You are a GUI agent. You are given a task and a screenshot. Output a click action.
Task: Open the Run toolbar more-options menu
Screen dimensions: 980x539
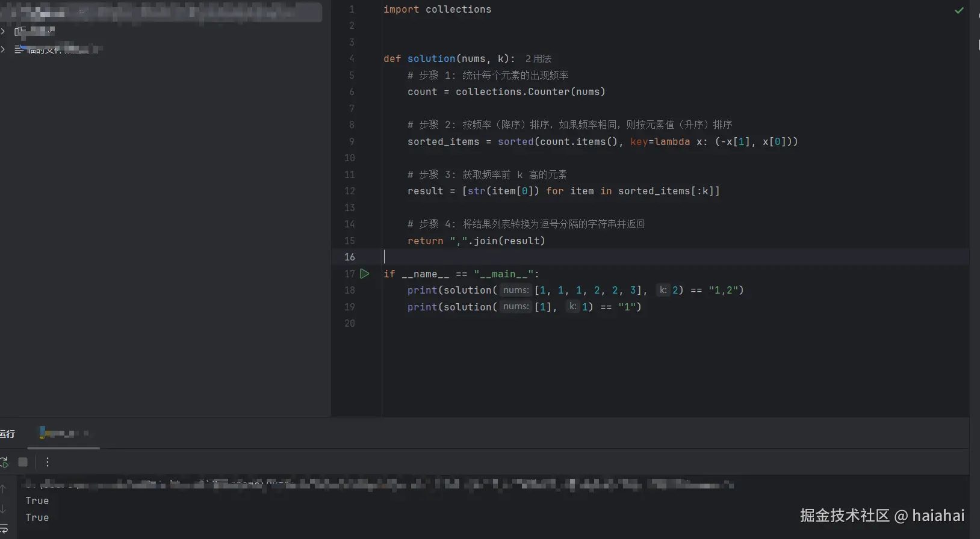48,462
